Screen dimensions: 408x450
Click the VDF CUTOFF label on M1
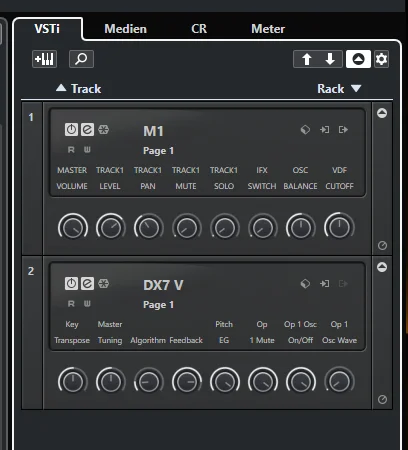339,178
